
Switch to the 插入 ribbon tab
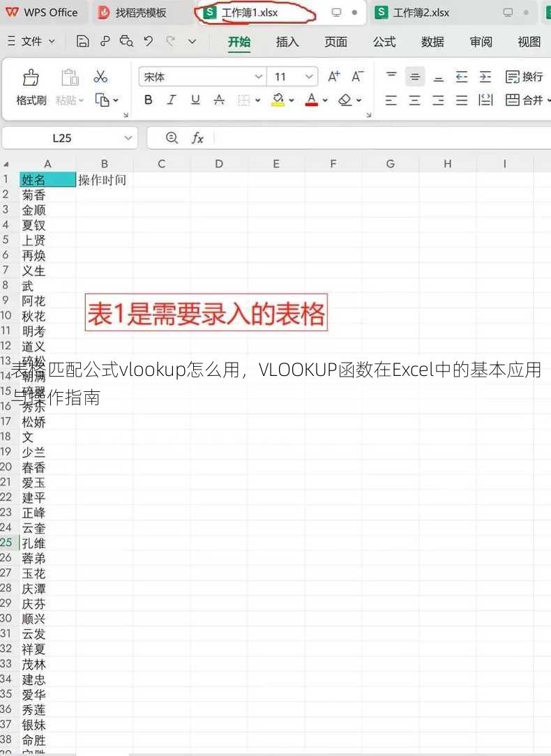coord(287,42)
